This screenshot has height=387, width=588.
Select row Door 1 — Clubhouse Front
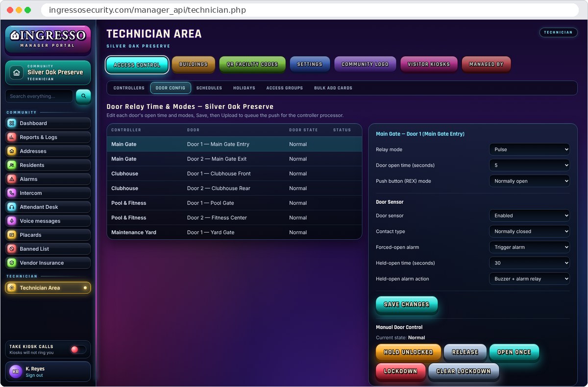click(234, 173)
